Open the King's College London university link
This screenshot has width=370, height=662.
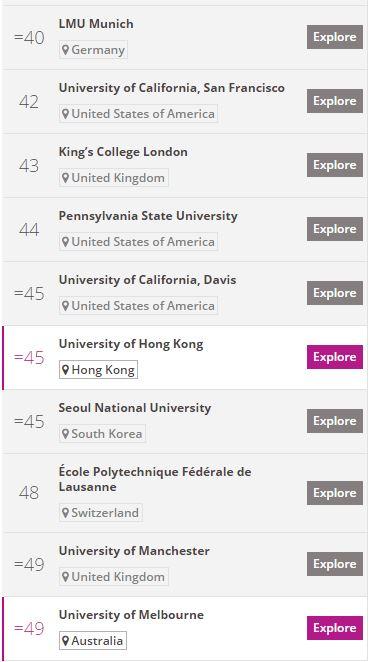point(123,152)
